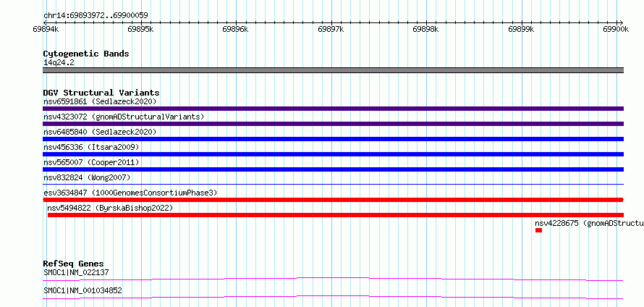Click the SMOC1|NM_022137 gene label
This screenshot has width=644, height=307.
(76, 272)
